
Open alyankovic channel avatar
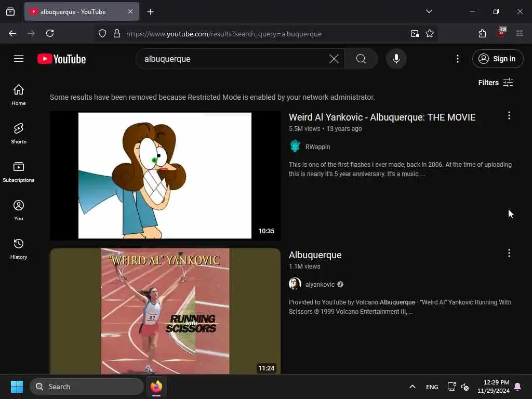click(295, 284)
